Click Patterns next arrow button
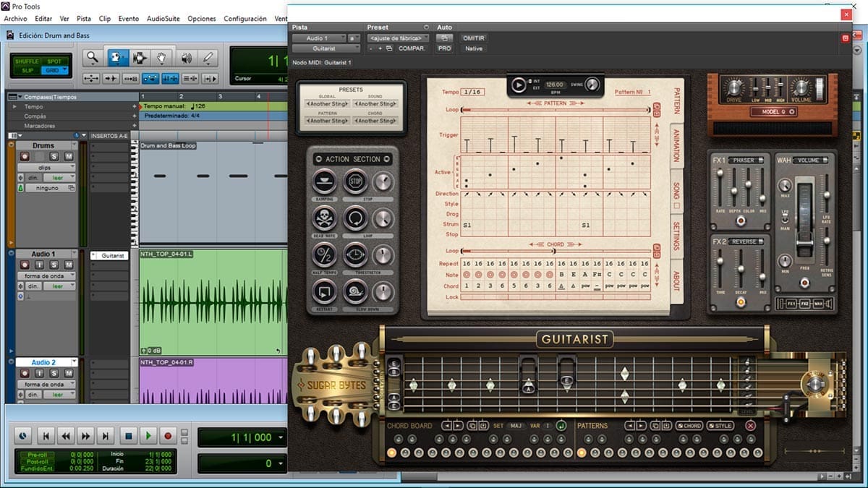868x488 pixels. click(x=640, y=426)
